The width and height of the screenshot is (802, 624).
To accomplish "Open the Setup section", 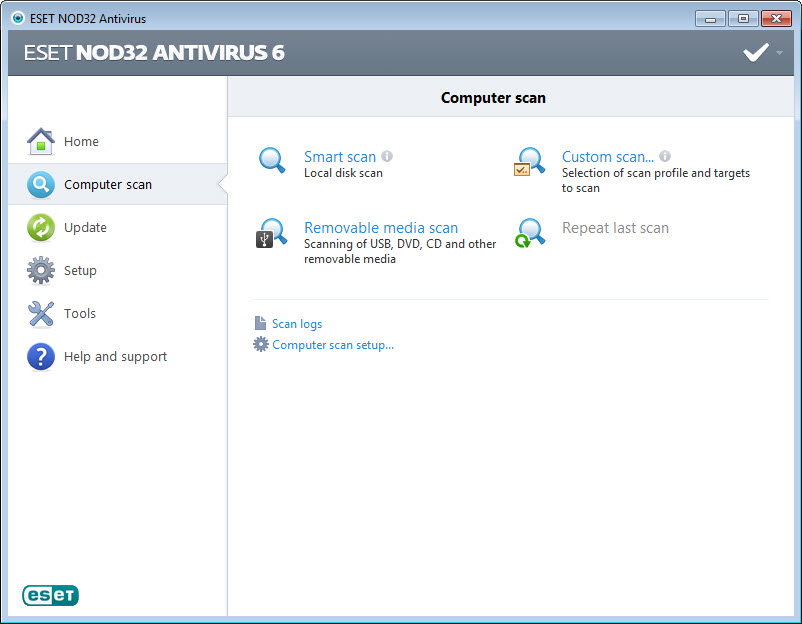I will pos(118,271).
